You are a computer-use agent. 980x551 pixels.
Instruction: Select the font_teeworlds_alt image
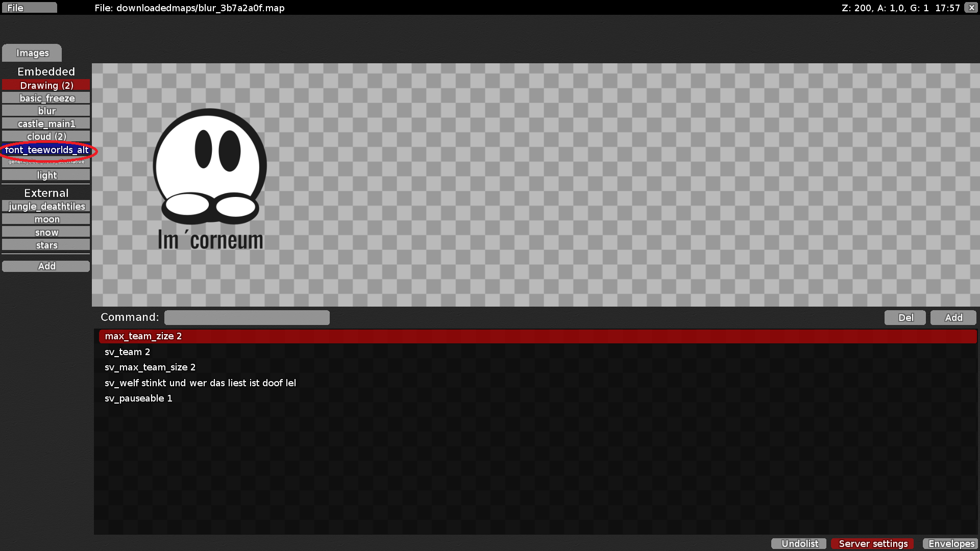(46, 150)
